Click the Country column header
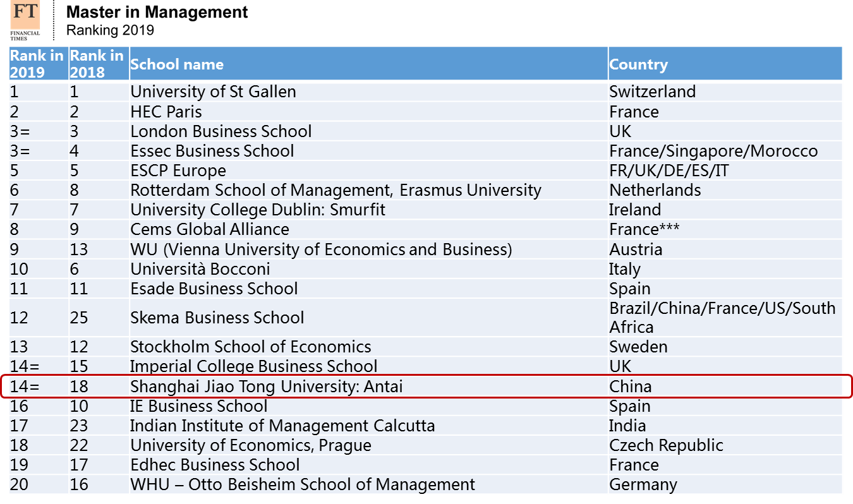Screen dimensions: 853x504 [638, 64]
